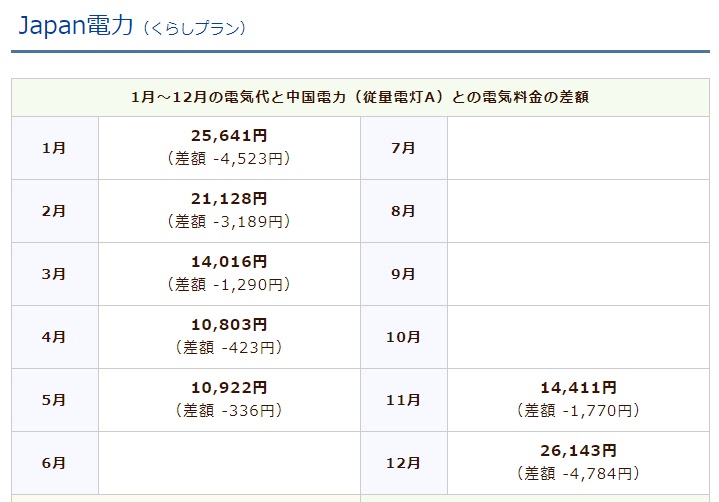Select the 7月 row label

point(404,148)
